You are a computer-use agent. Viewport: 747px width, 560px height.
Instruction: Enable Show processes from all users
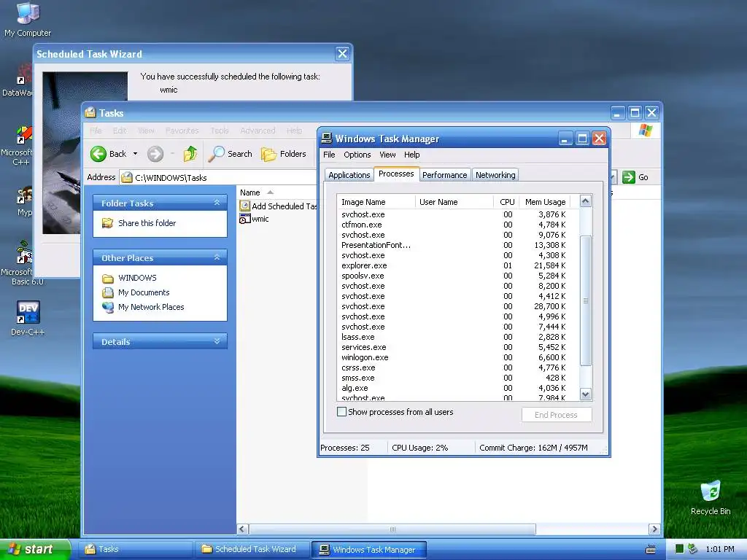[x=341, y=411]
